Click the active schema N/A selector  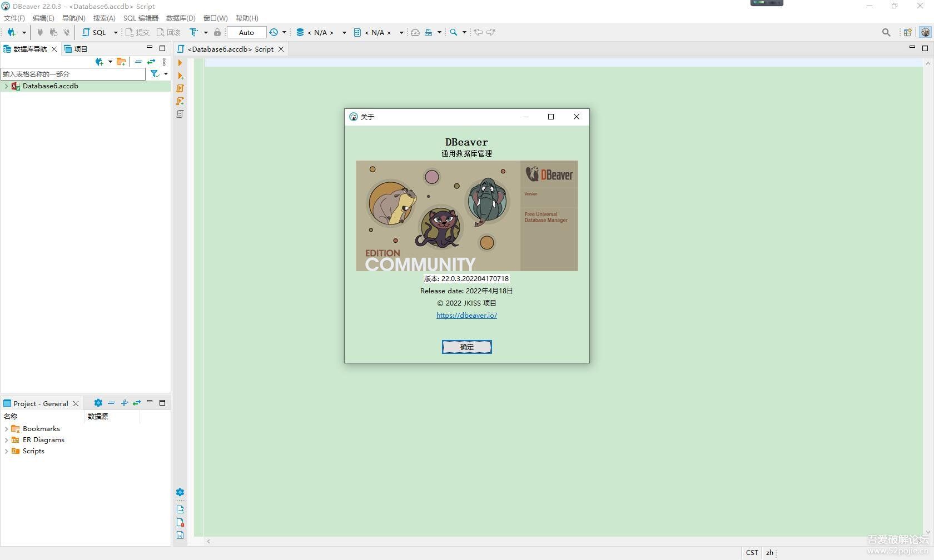[x=379, y=32]
